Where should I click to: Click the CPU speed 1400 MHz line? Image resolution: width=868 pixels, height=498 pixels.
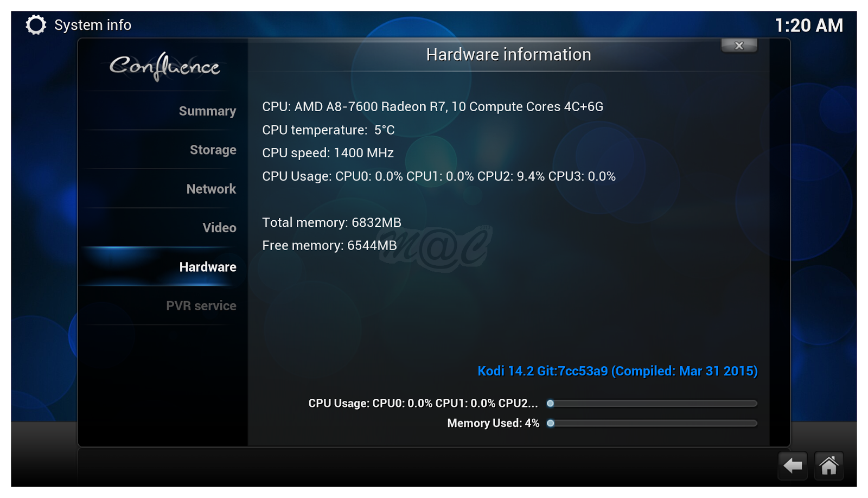(328, 153)
